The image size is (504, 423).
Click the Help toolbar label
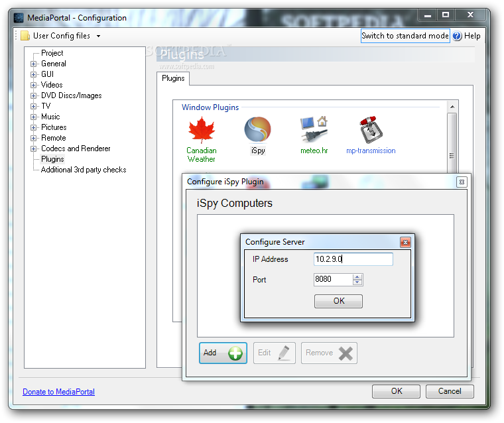(x=472, y=36)
